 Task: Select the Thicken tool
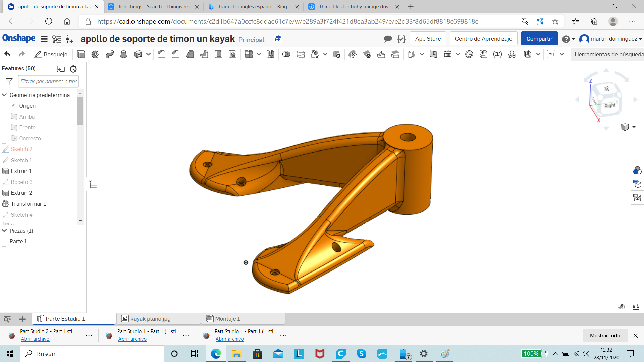pos(138,54)
